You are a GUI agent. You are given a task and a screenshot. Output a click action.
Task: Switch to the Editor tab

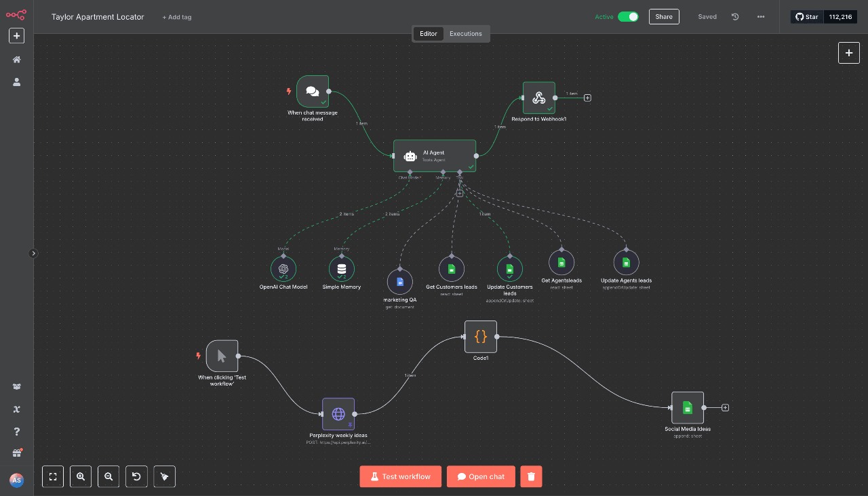[428, 33]
